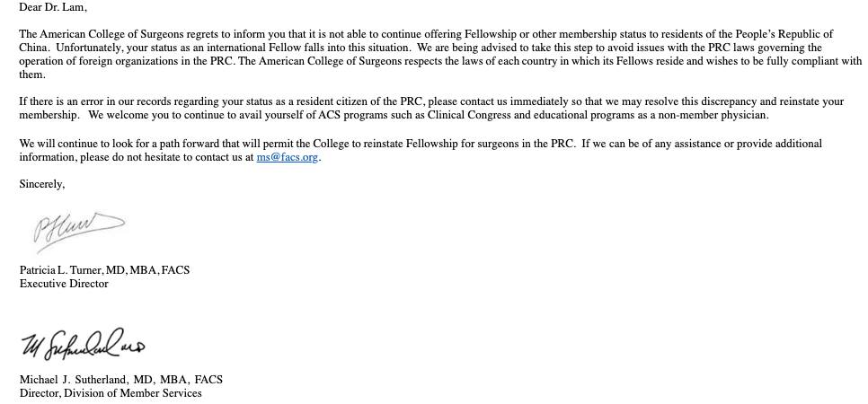868x404 pixels.
Task: Open the ms@facs.org email link
Action: 287,157
